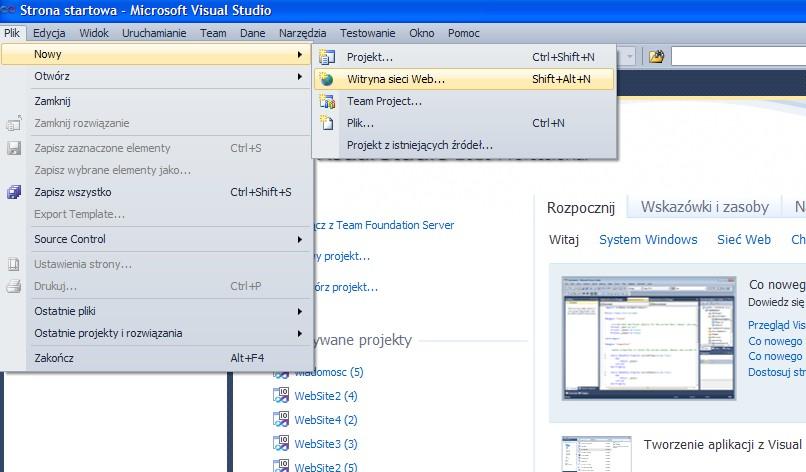Choose Zapisz wszystko menu entry
This screenshot has width=806, height=472.
click(x=157, y=192)
